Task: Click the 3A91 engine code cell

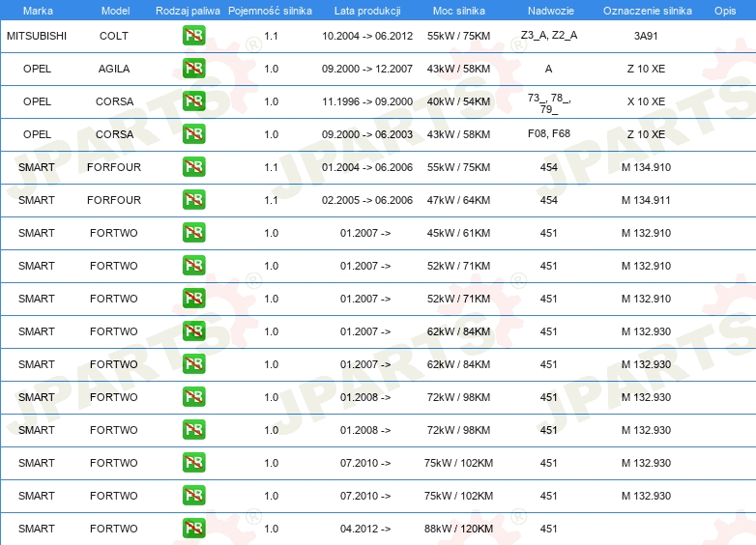Action: coord(645,36)
